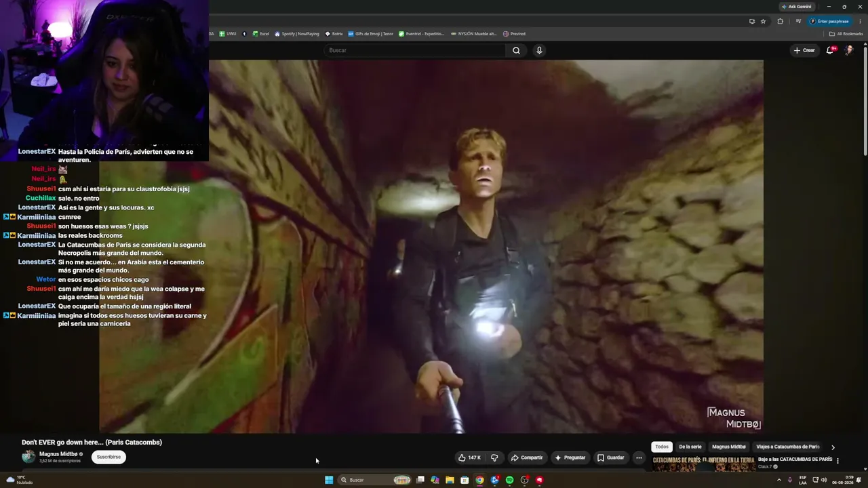
Task: Open the taskbar weather widget
Action: [x=19, y=480]
